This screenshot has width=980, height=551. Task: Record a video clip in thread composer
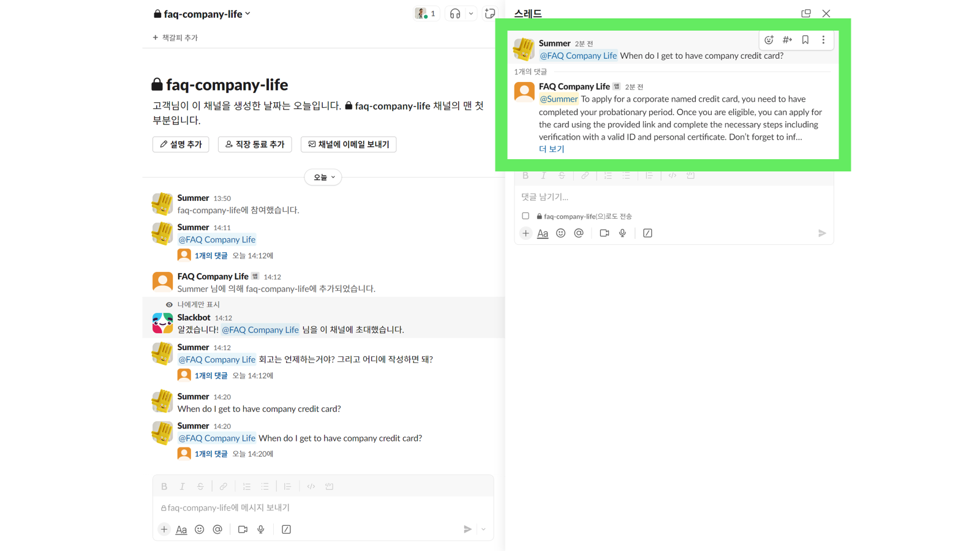605,233
